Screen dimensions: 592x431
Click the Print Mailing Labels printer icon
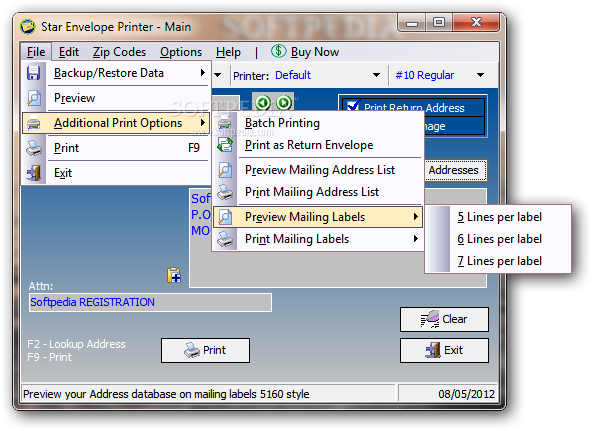pos(225,239)
